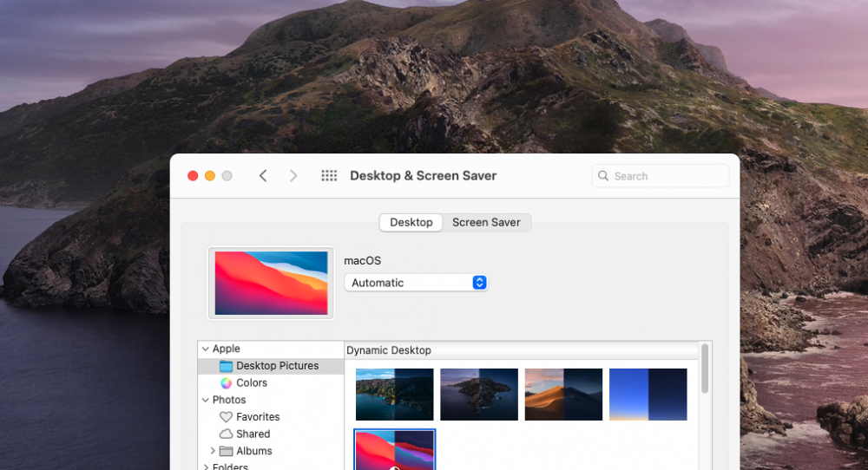Viewport: 868px width, 470px height.
Task: Click the Apple label in sidebar
Action: click(x=227, y=349)
